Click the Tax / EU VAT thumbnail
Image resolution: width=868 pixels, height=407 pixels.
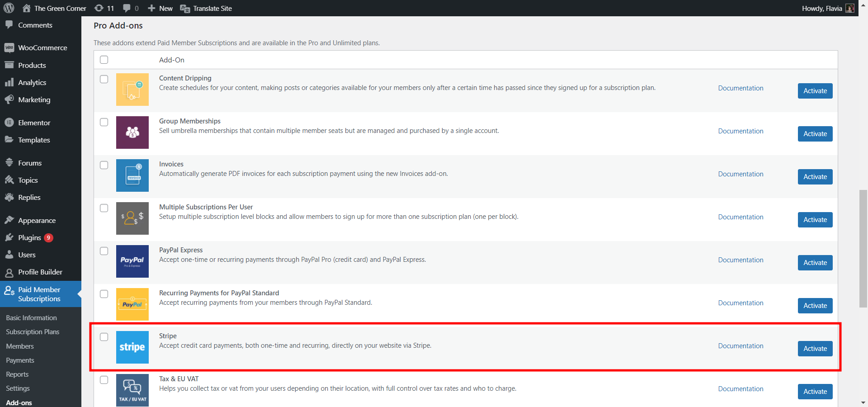(x=132, y=390)
